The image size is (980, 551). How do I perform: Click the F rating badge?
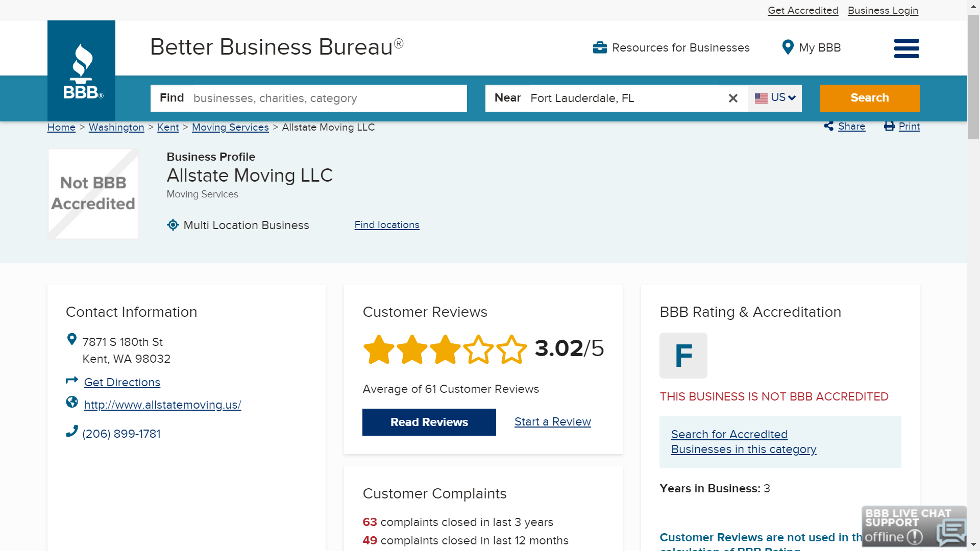pos(683,356)
